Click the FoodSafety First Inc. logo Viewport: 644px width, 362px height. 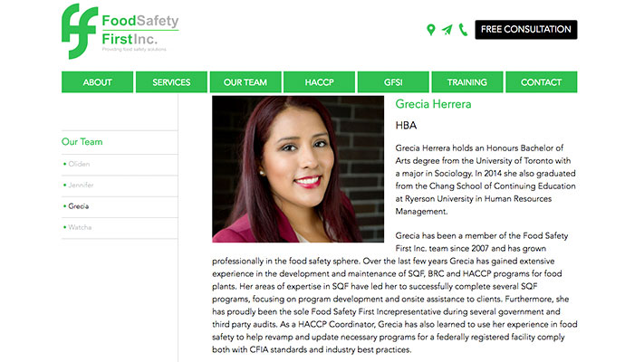120,31
